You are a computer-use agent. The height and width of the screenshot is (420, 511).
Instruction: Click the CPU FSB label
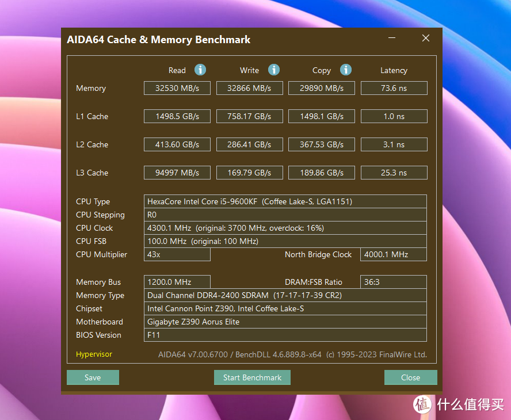click(x=91, y=242)
